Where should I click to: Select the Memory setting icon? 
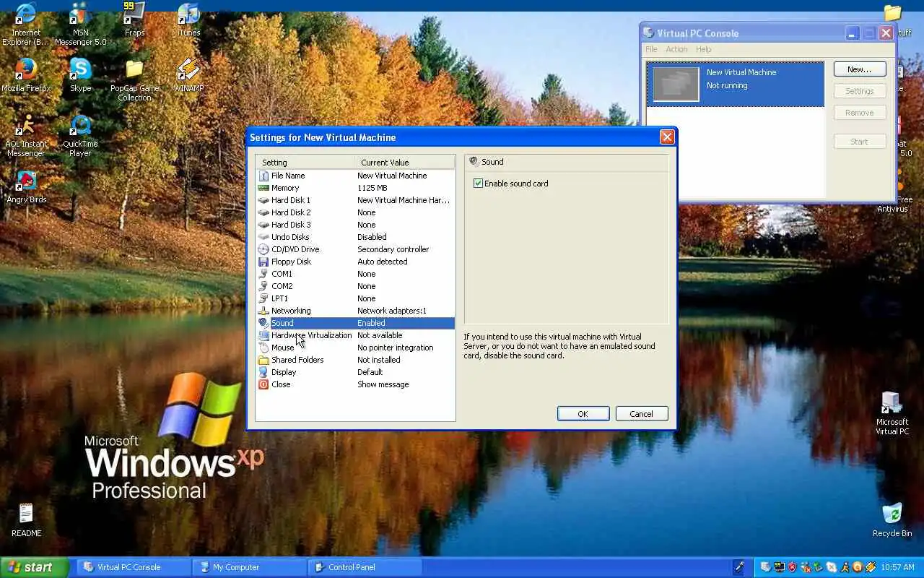pyautogui.click(x=263, y=188)
